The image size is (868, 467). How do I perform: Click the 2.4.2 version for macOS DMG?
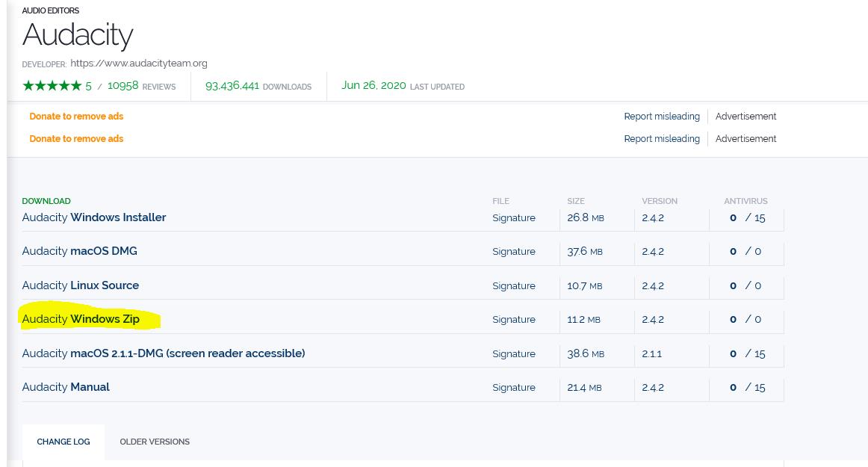click(653, 252)
